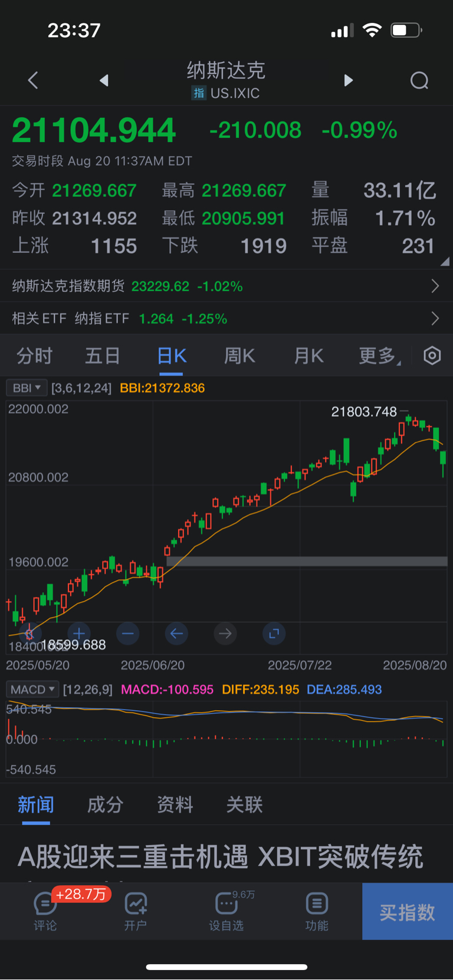The width and height of the screenshot is (453, 980).
Task: Tap the +28.7万 comments badge
Action: [x=81, y=894]
